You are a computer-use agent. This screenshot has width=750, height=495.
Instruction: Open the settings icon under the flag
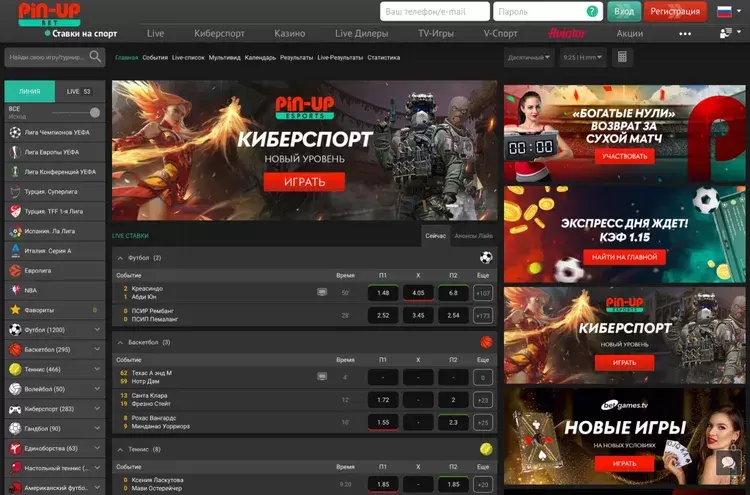click(x=726, y=33)
